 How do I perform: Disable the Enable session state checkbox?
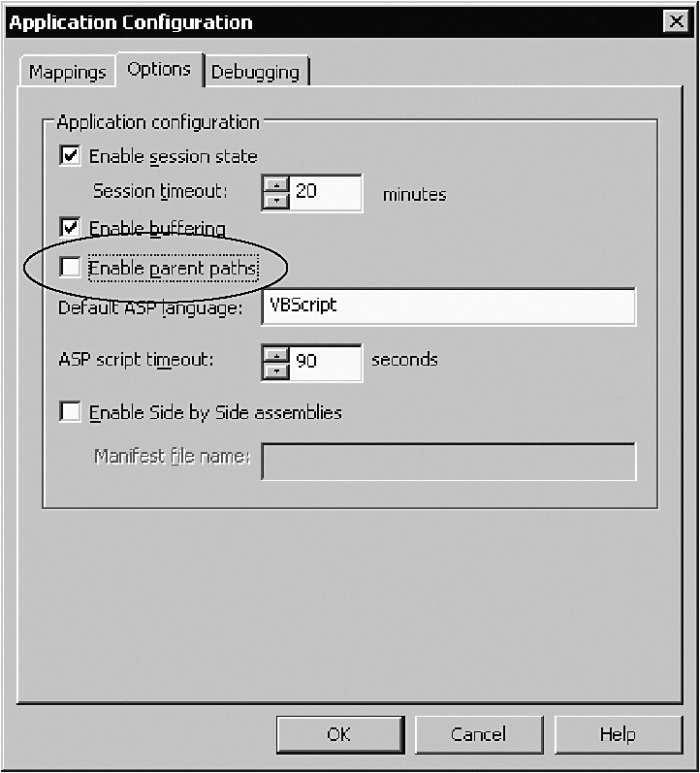point(70,155)
